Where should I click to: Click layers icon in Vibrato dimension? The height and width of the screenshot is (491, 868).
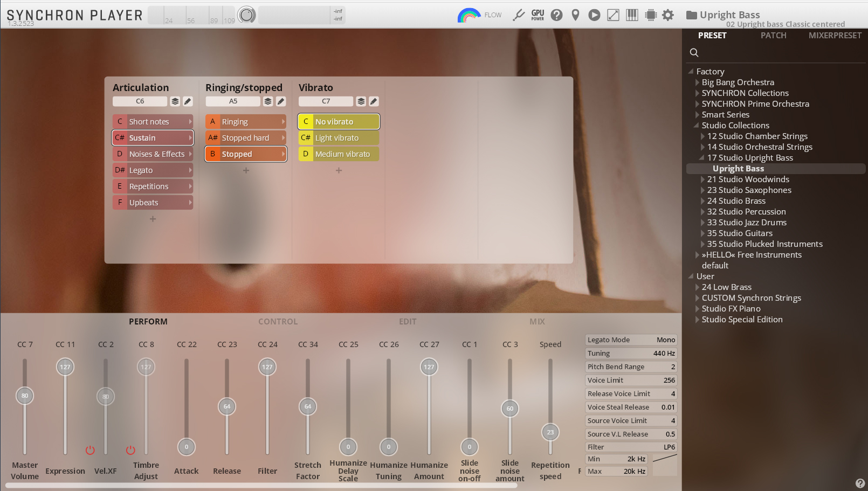[x=361, y=101]
